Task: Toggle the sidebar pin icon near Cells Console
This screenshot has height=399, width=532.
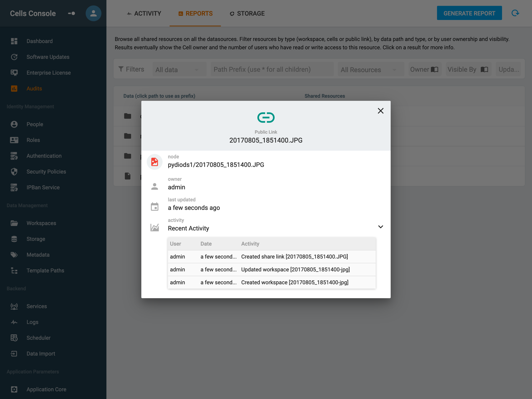Action: (71, 13)
